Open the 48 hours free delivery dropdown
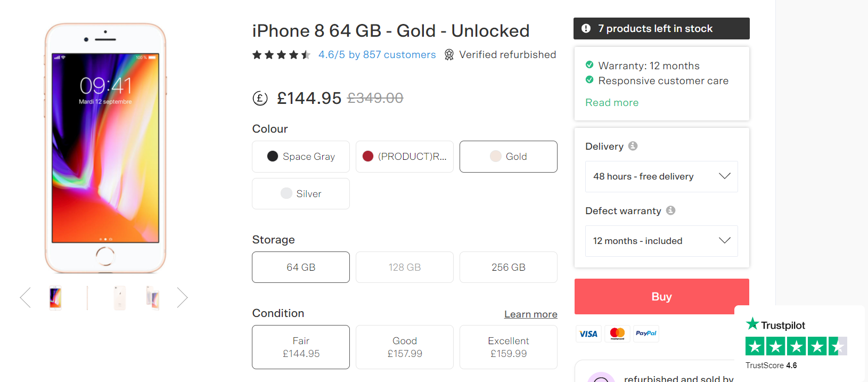The width and height of the screenshot is (868, 382). [x=661, y=176]
